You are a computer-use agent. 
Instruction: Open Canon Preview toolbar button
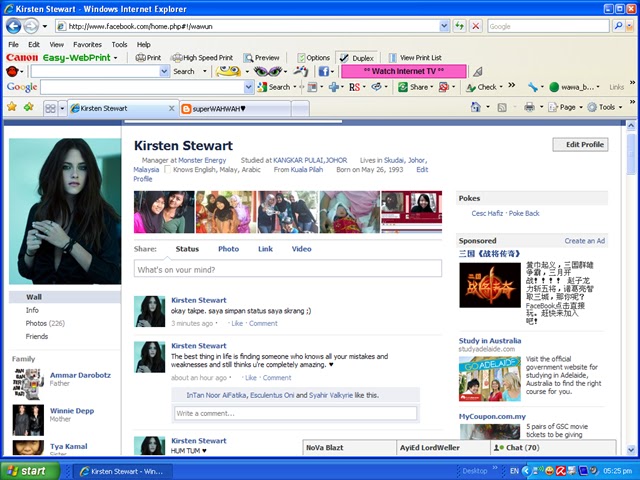(x=262, y=58)
